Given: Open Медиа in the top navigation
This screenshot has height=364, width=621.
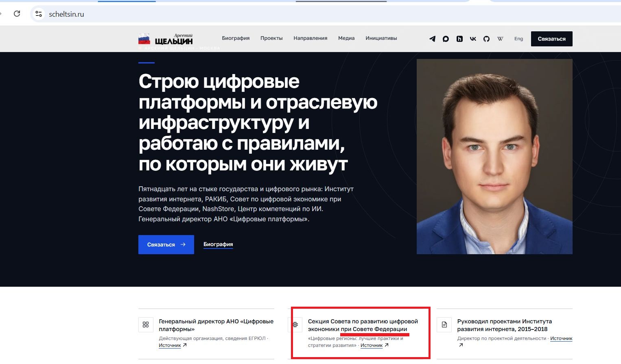Looking at the screenshot, I should (x=346, y=38).
